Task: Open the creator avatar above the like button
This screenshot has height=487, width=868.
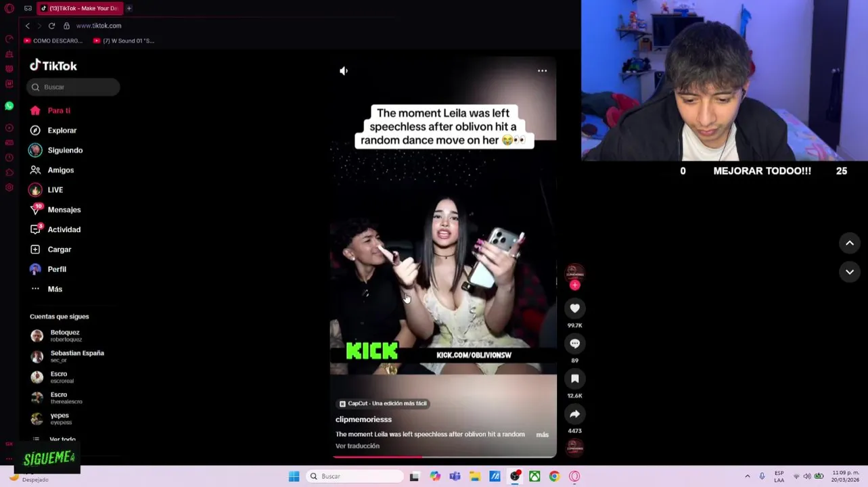Action: coord(574,273)
